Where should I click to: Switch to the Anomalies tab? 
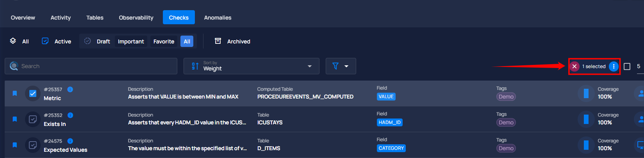218,18
